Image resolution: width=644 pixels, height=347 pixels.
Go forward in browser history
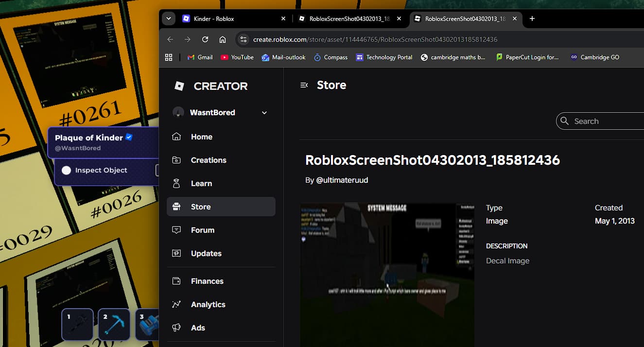(188, 39)
